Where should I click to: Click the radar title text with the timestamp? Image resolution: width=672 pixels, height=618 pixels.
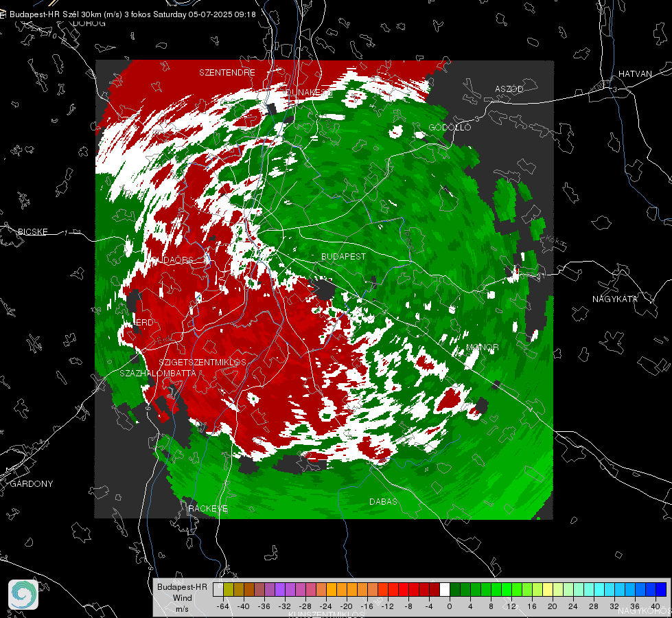pos(132,14)
